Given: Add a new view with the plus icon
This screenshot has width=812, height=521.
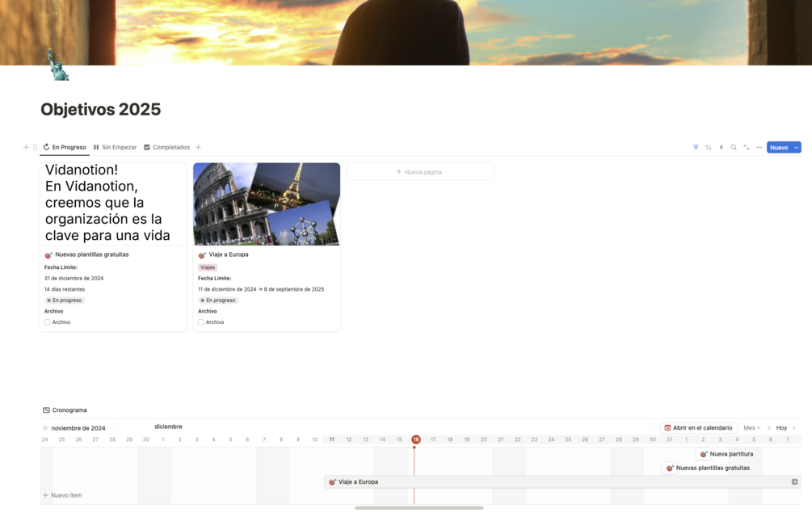Looking at the screenshot, I should click(198, 147).
